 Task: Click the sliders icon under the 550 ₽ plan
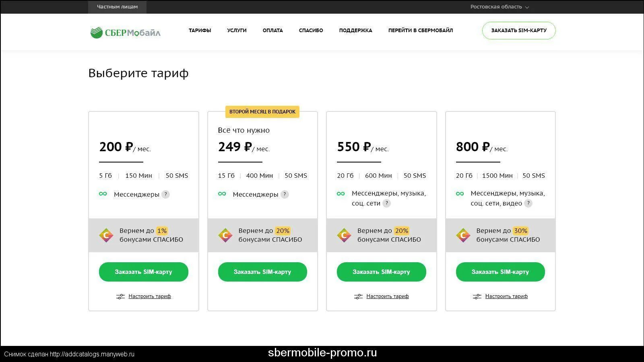(358, 297)
